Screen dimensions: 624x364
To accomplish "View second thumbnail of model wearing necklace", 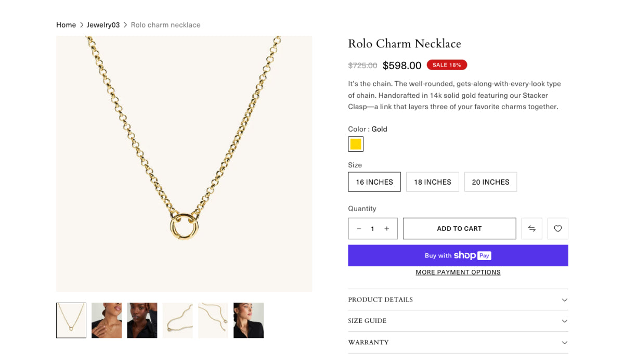I will tap(107, 320).
